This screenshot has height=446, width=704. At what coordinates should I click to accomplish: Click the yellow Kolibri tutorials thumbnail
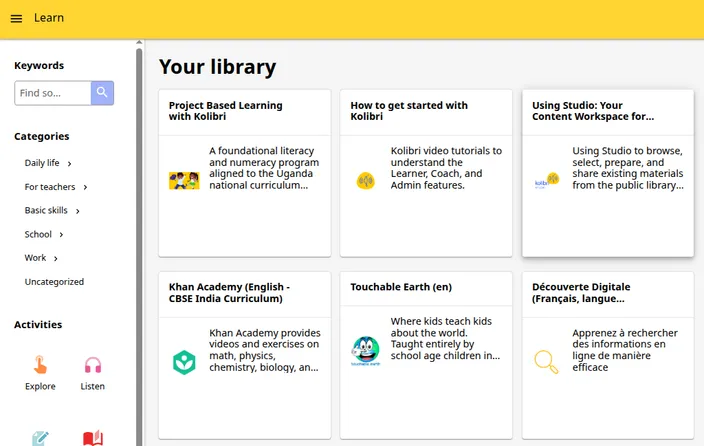tap(365, 181)
